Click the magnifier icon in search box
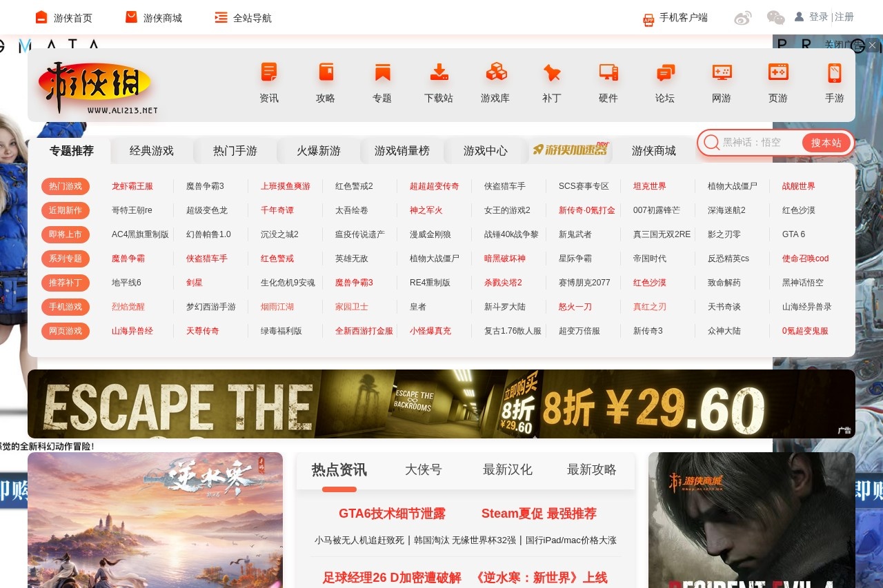This screenshot has height=588, width=883. tap(711, 143)
